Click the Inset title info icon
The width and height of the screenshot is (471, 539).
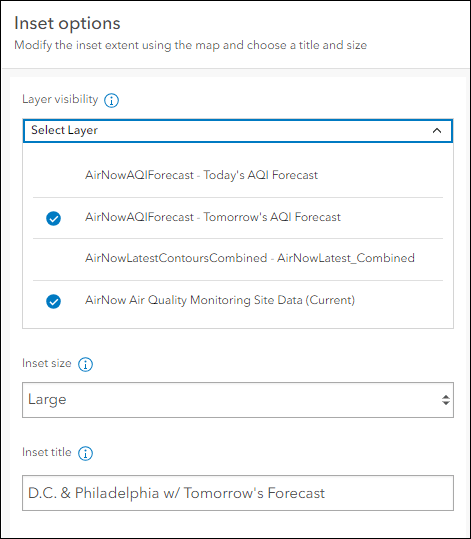(85, 453)
